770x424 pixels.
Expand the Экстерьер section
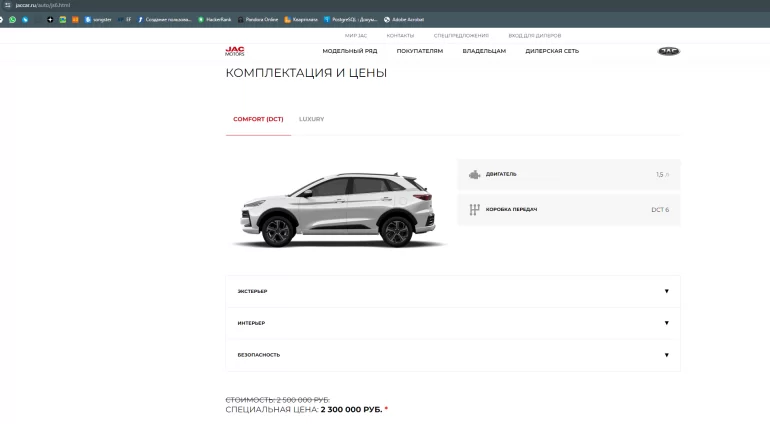tap(453, 291)
